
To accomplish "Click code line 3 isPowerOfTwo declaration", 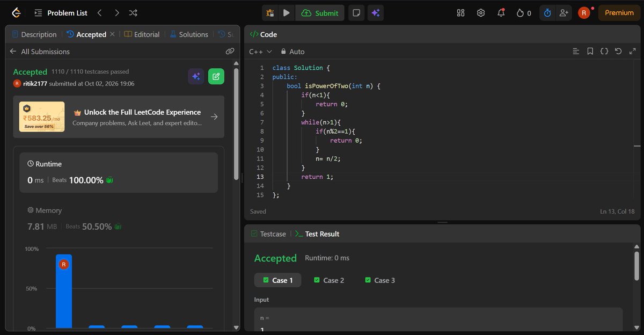I will [333, 86].
